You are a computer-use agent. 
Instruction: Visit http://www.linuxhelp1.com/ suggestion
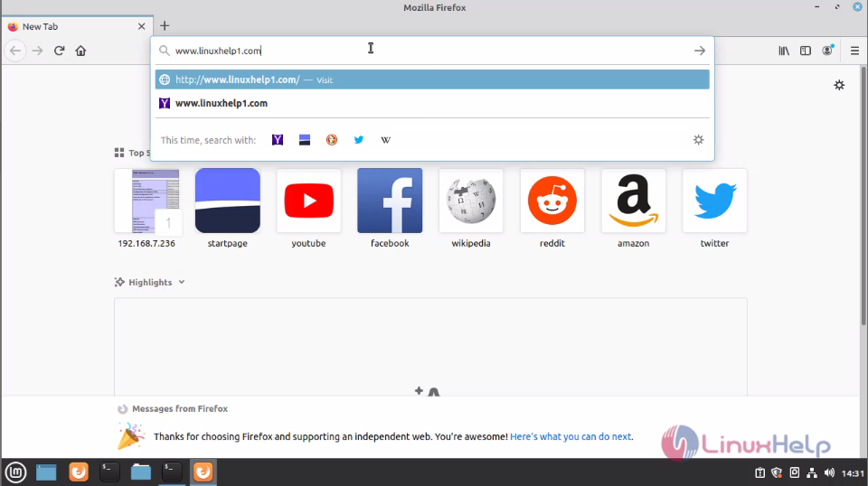432,79
